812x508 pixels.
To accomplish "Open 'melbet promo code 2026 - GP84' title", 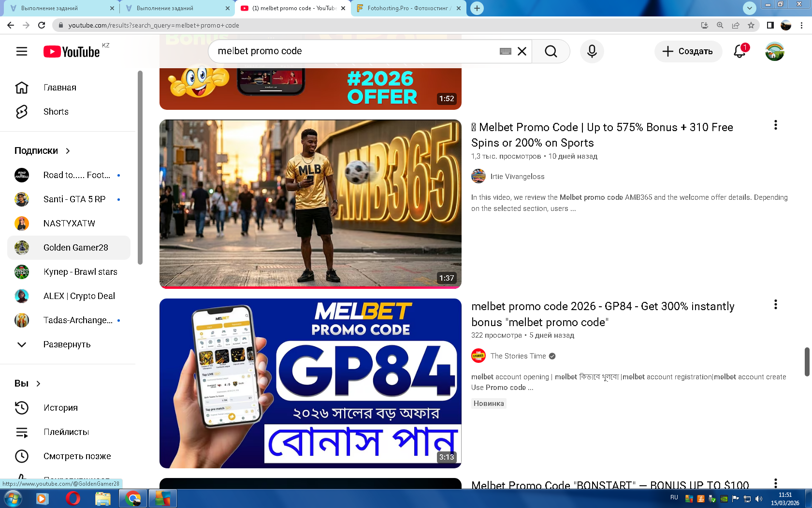I will pyautogui.click(x=603, y=314).
